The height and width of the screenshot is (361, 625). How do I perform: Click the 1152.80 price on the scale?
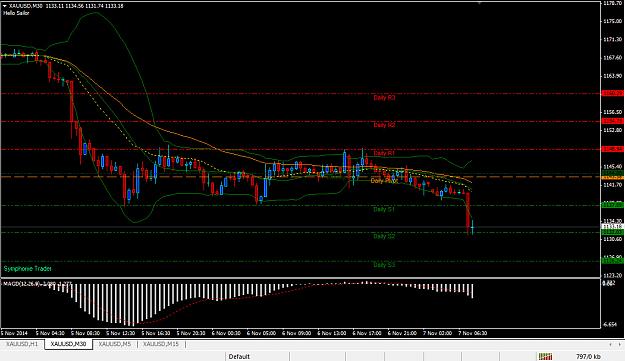612,130
